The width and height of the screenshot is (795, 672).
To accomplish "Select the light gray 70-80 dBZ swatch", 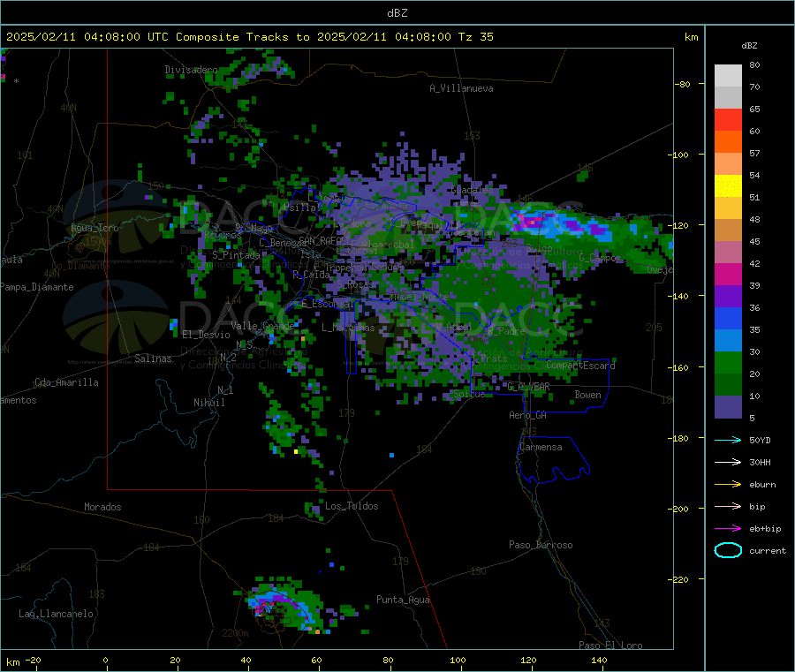I will point(728,76).
